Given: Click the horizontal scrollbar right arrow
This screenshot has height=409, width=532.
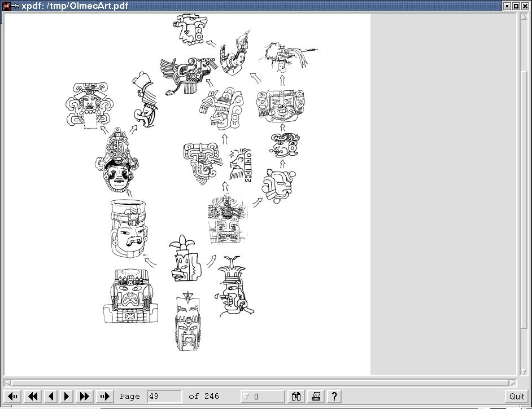Looking at the screenshot, I should pos(513,383).
